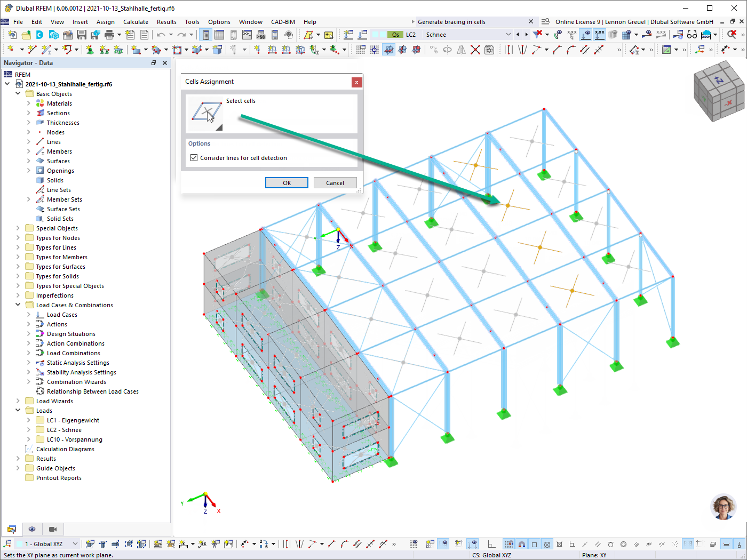
Task: Redo the last undone action
Action: 181,35
